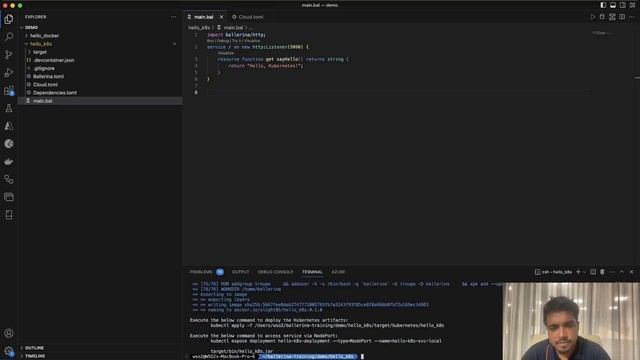
Task: Select the TERMINAL panel tab
Action: (x=312, y=272)
